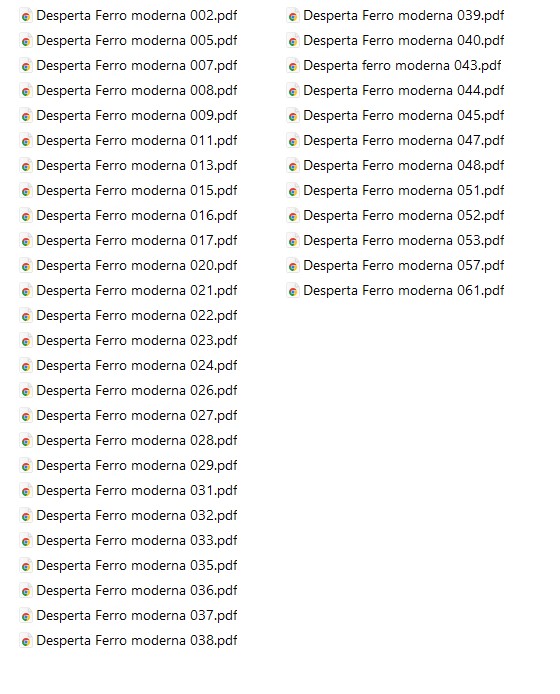
Task: Click Desperta Ferro moderna 039.pdf file name
Action: pos(404,15)
